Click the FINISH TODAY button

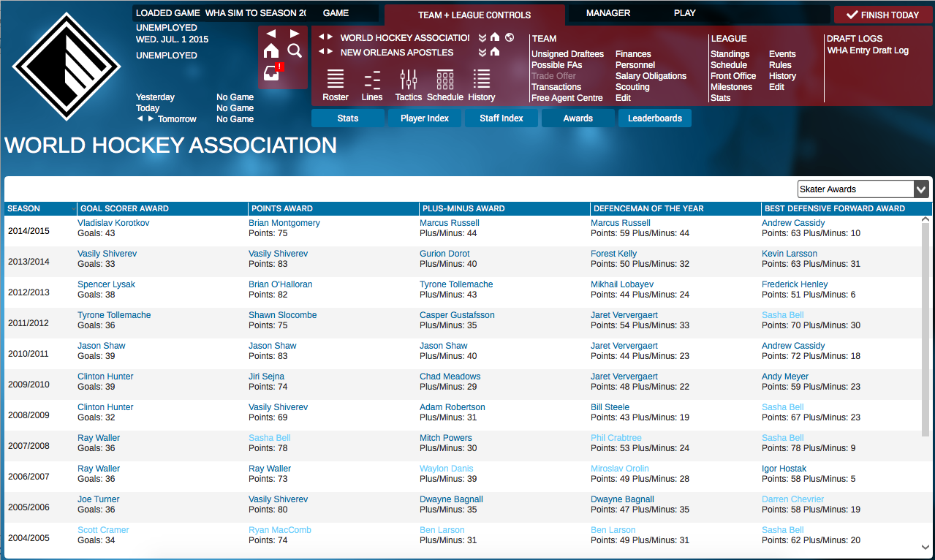pyautogui.click(x=883, y=15)
